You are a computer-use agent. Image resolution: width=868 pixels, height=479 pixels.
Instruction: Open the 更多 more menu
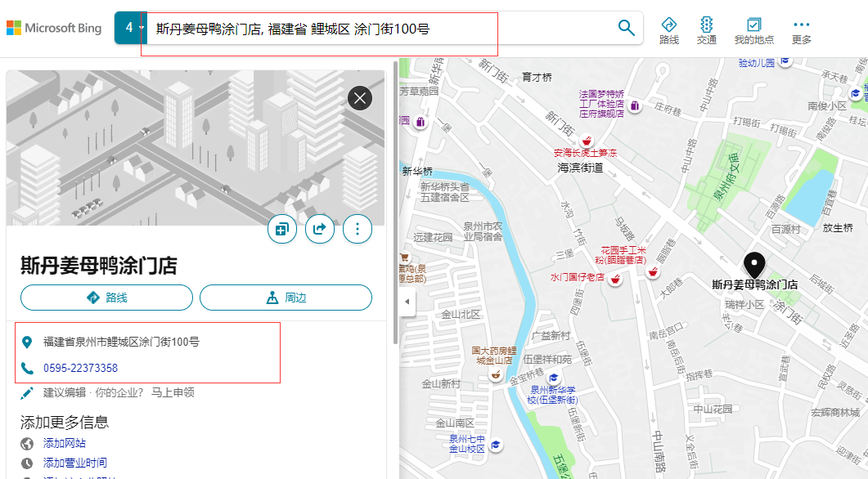[801, 30]
